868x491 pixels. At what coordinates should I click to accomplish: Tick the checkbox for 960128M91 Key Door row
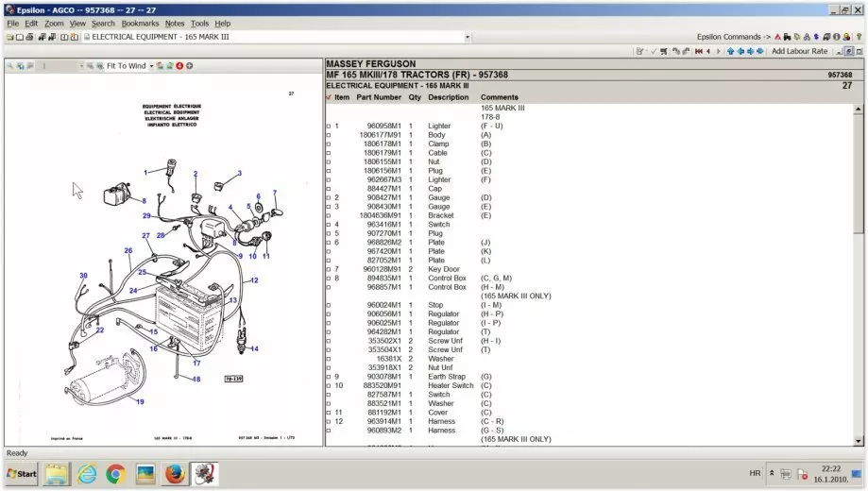[x=329, y=270]
